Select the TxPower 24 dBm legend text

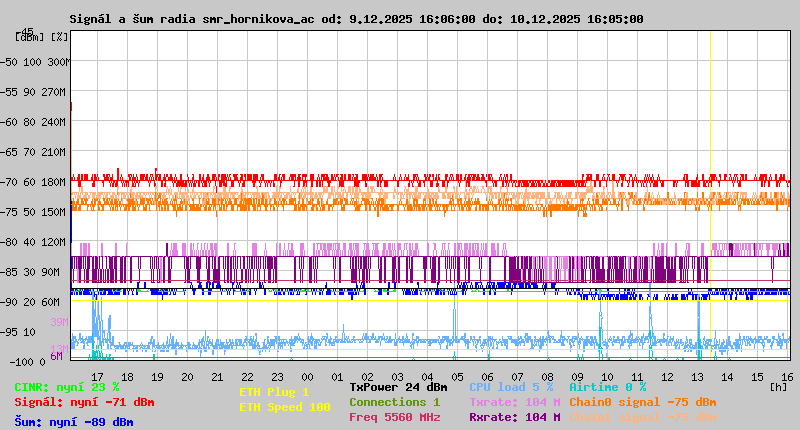coord(398,386)
